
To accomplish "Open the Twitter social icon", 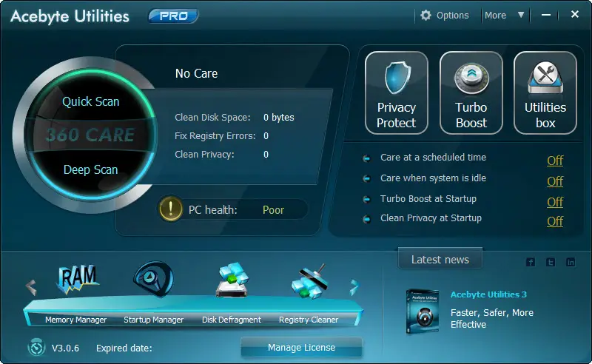I will point(551,262).
